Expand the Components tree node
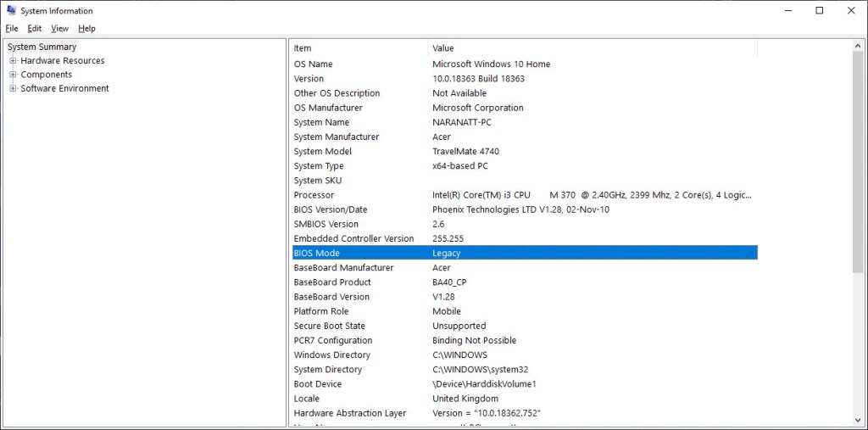This screenshot has width=868, height=430. click(x=13, y=75)
